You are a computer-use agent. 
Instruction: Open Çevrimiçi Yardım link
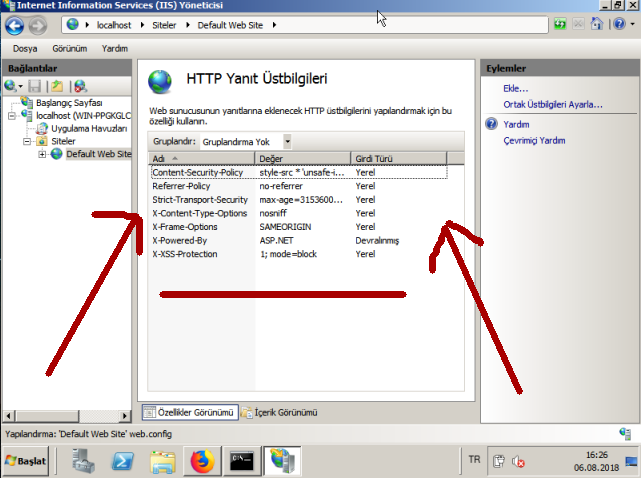coord(534,141)
